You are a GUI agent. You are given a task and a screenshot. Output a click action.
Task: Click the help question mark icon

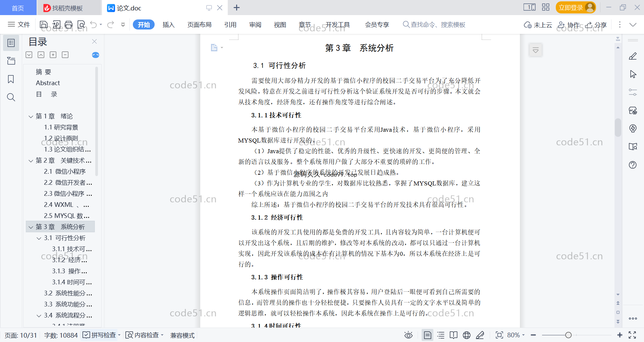click(633, 165)
